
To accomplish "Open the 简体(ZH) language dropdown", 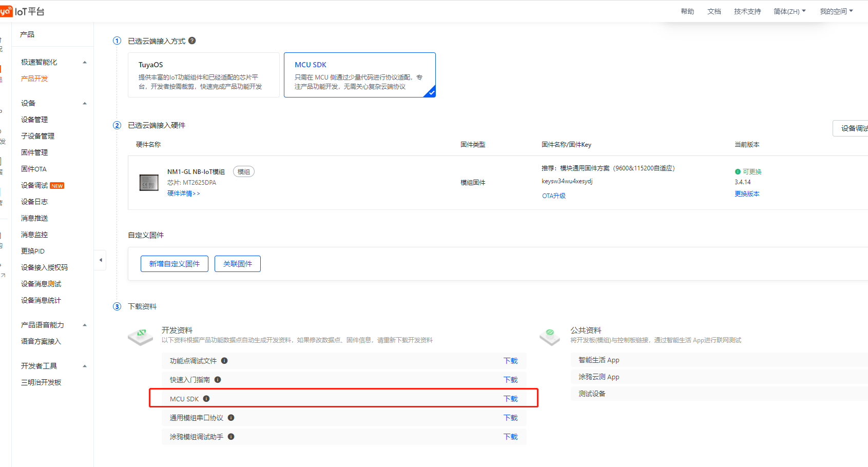I will pos(789,11).
